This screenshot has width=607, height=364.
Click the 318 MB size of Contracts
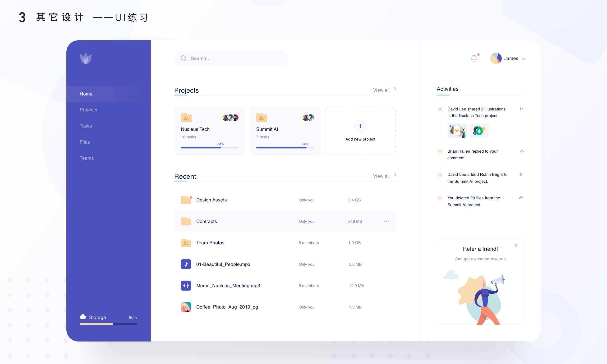pos(355,222)
